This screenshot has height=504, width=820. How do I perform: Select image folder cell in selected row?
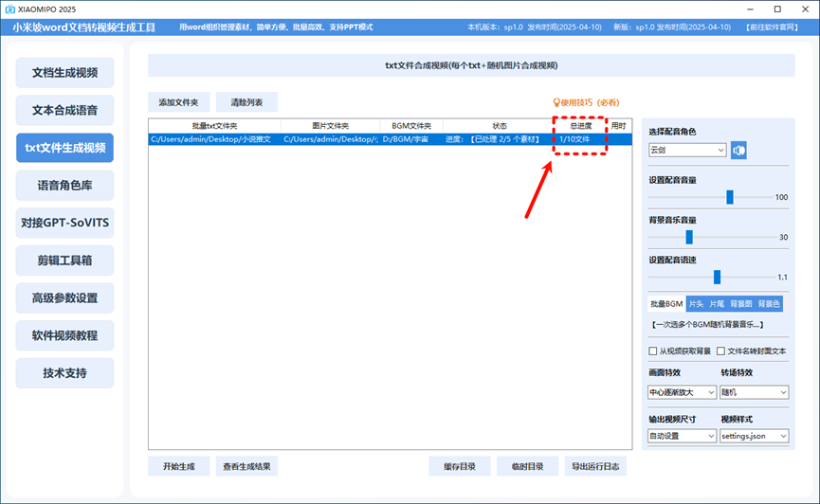pos(331,139)
